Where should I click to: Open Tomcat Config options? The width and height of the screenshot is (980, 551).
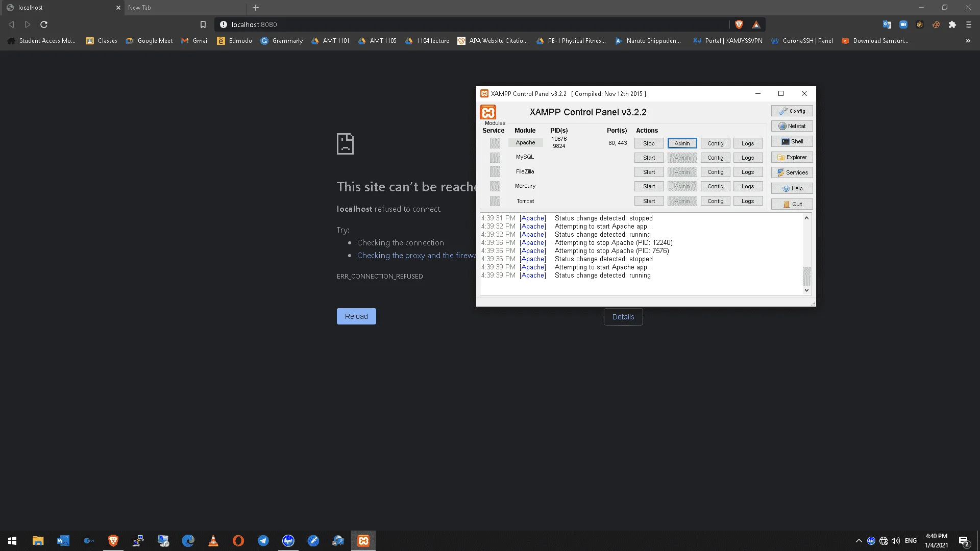[715, 201]
